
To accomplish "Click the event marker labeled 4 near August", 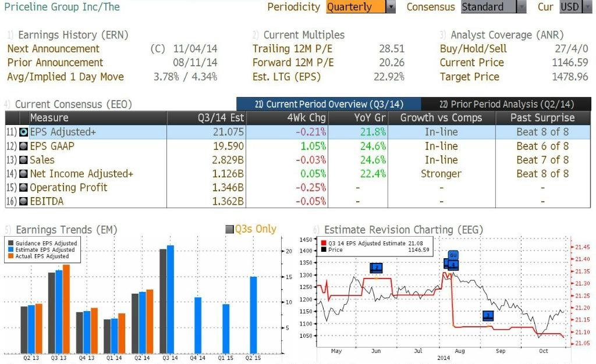I will point(453,265).
